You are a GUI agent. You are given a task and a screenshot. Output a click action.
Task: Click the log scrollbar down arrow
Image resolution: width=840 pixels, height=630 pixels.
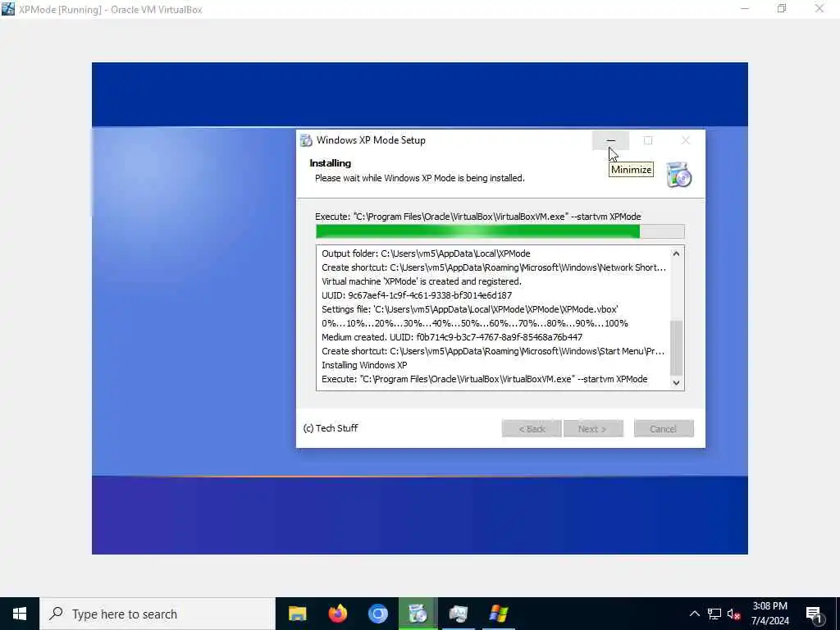(x=676, y=382)
